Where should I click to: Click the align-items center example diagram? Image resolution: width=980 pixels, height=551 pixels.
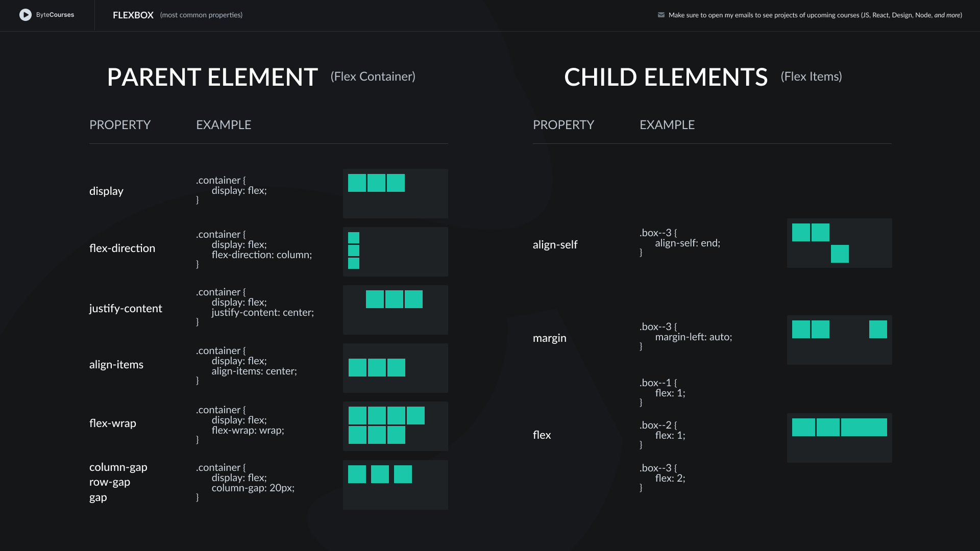pyautogui.click(x=396, y=368)
